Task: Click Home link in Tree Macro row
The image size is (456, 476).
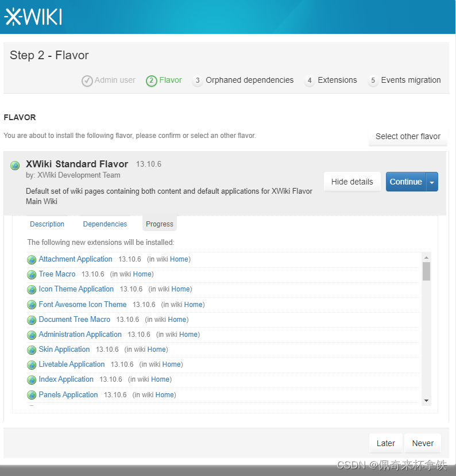Action: pyautogui.click(x=142, y=274)
